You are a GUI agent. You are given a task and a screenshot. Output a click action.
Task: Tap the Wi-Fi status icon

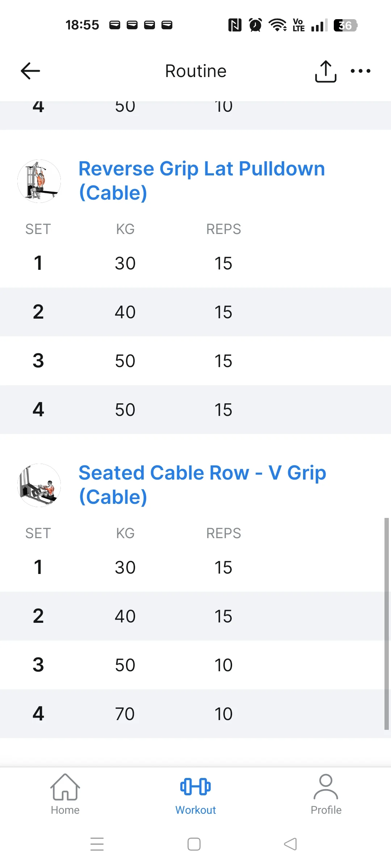tap(277, 25)
